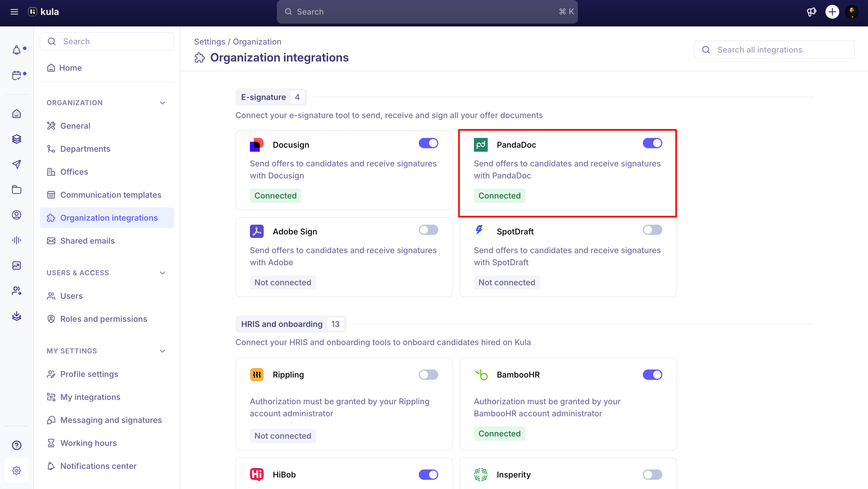Click Adobe Sign's Not connected badge
Screen dimensions: 868x489
point(283,282)
